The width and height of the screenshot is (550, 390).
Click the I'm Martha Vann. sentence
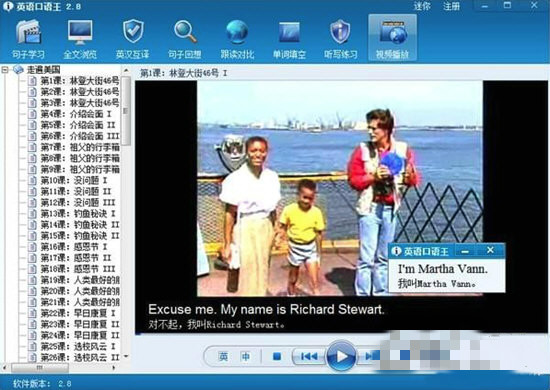click(442, 269)
